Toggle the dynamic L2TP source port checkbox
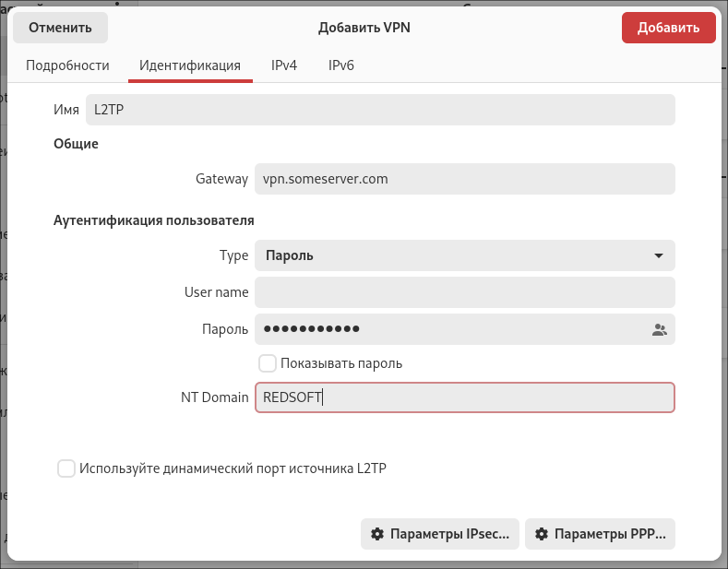Screen dimensions: 728x569 (66, 468)
